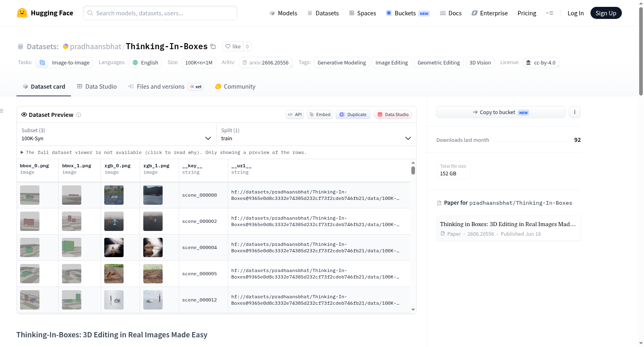
Task: Open the Image-to-Image task tag
Action: tap(64, 62)
